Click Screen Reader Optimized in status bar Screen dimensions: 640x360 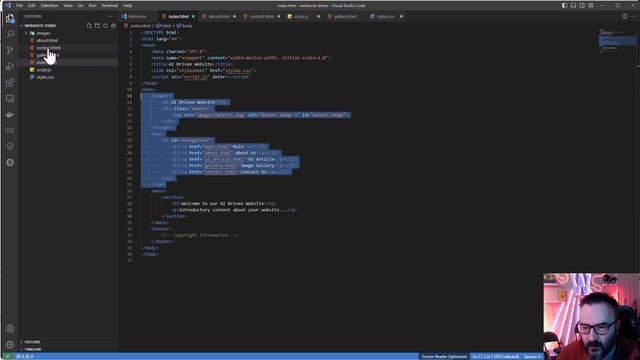coord(444,356)
